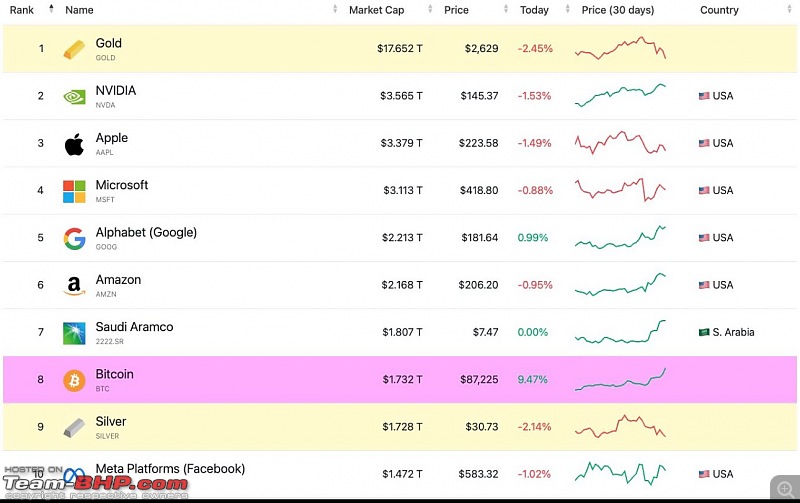Screen dimensions: 800x503
Task: Click Microsoft's -0.88% daily change
Action: pyautogui.click(x=535, y=190)
